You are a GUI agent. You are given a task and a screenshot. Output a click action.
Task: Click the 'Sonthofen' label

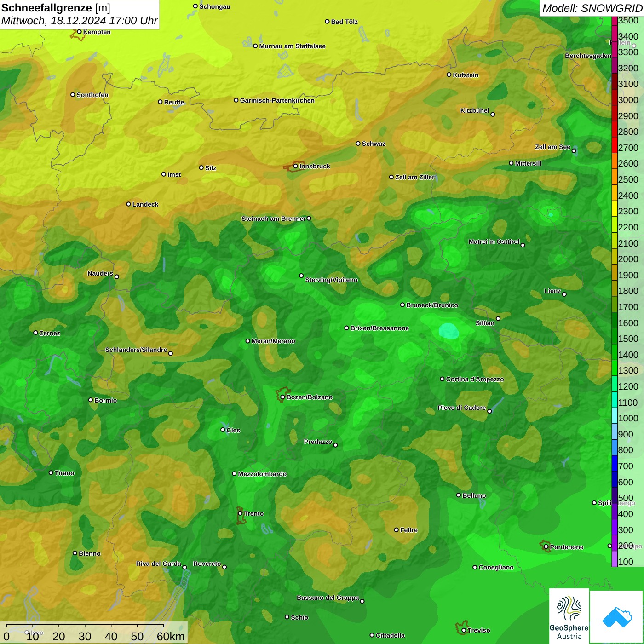coord(92,95)
